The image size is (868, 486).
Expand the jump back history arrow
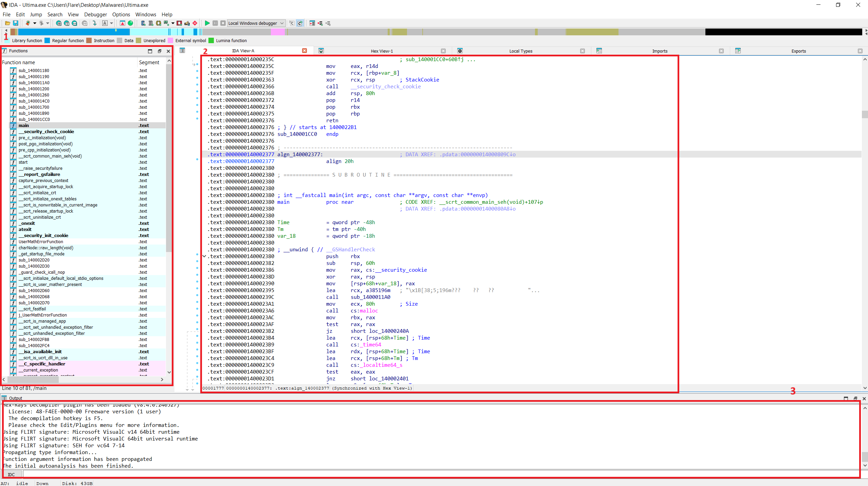pos(35,23)
